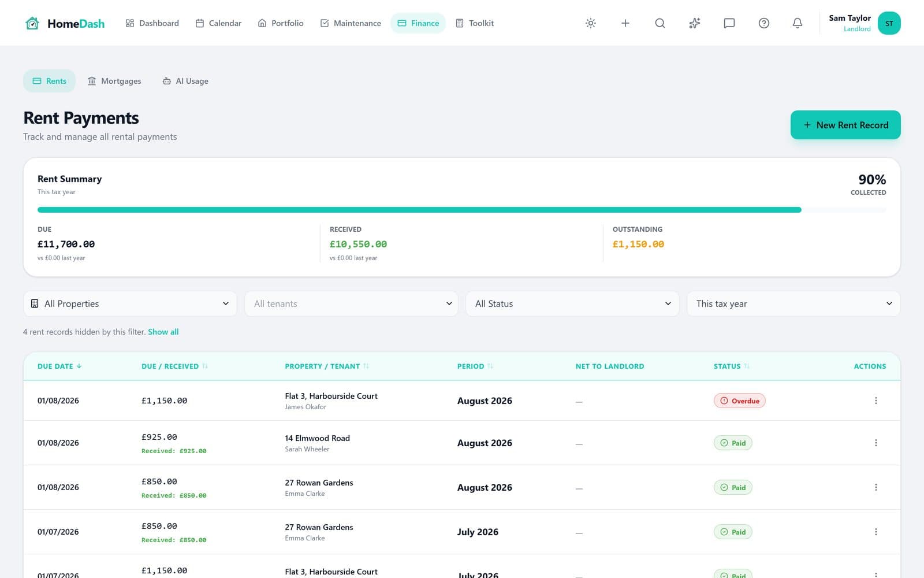Click the £10,550.00 received amount
Screen dimensions: 924x578
click(358, 244)
